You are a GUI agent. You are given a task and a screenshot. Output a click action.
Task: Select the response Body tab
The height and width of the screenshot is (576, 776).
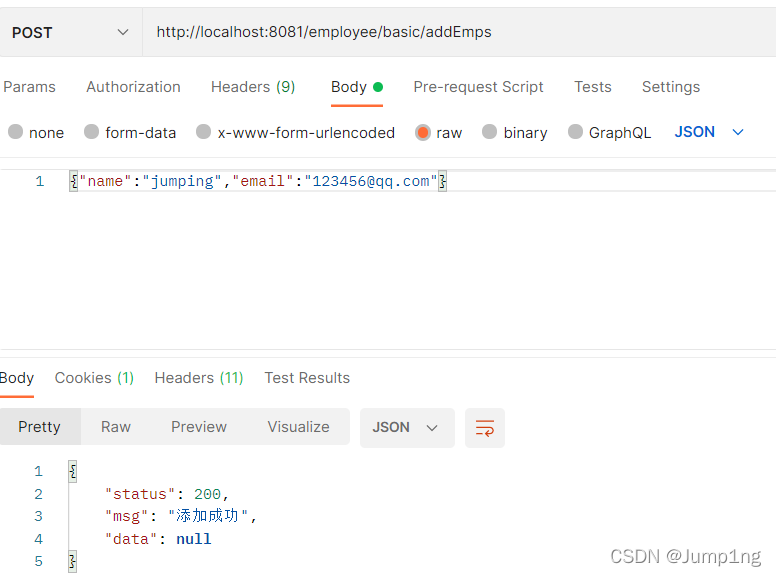click(x=17, y=378)
